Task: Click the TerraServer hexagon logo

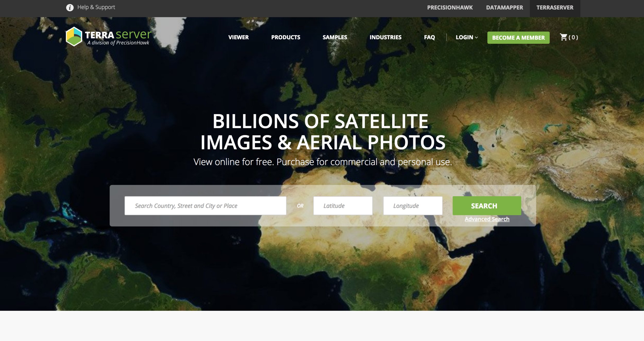Action: pos(74,37)
